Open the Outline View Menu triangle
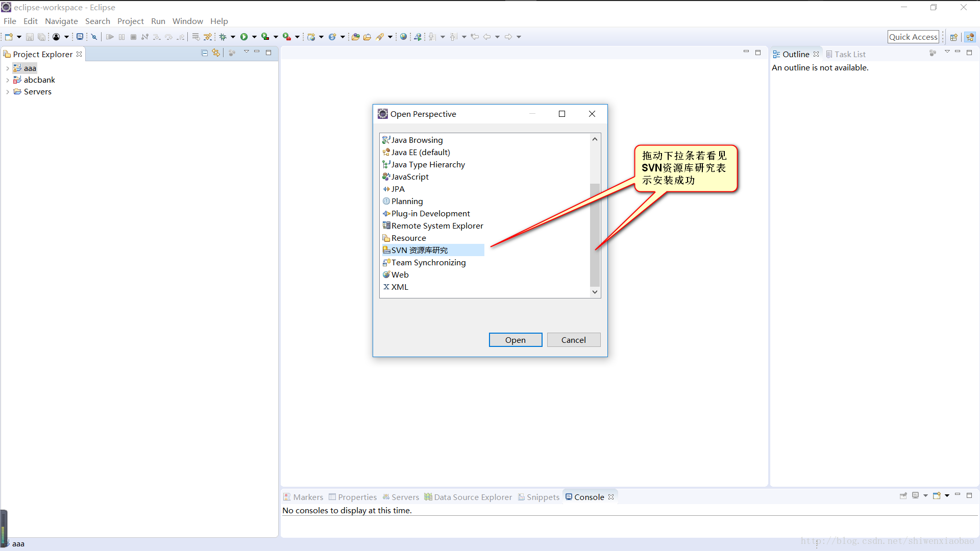 [947, 52]
